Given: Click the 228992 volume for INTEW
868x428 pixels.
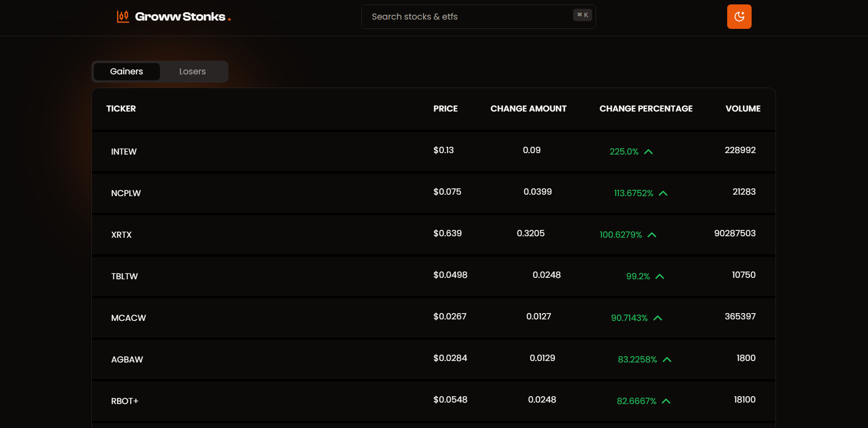Looking at the screenshot, I should pyautogui.click(x=740, y=150).
